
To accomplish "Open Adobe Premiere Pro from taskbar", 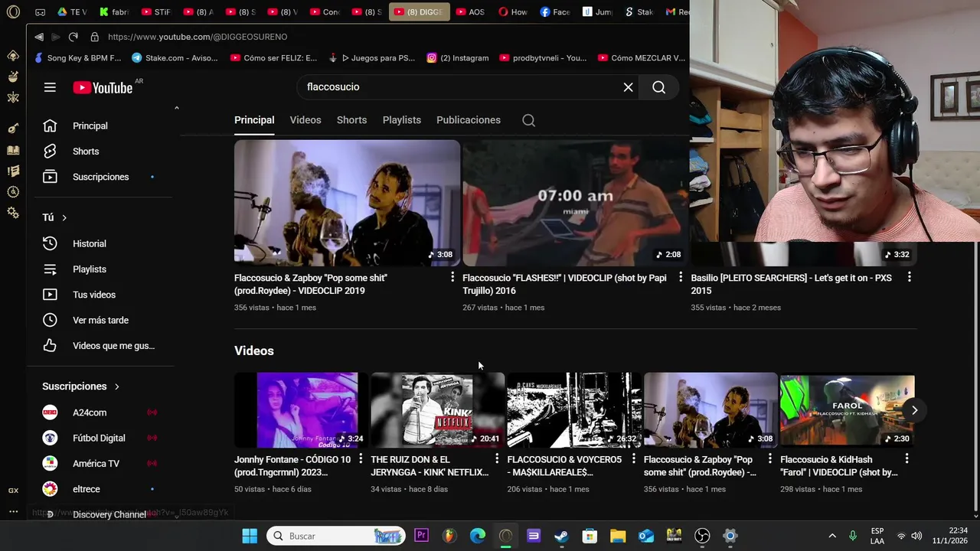I will coord(421,536).
